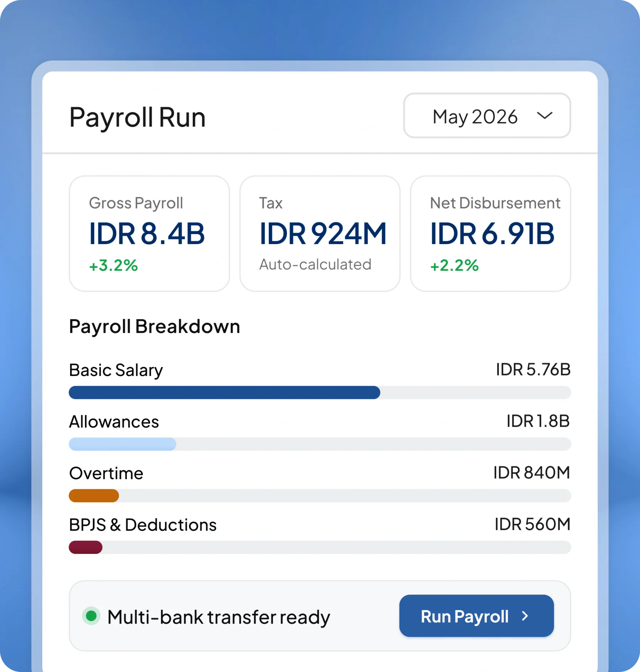The width and height of the screenshot is (640, 672).
Task: Click the Multi-bank transfer ready text
Action: click(219, 618)
